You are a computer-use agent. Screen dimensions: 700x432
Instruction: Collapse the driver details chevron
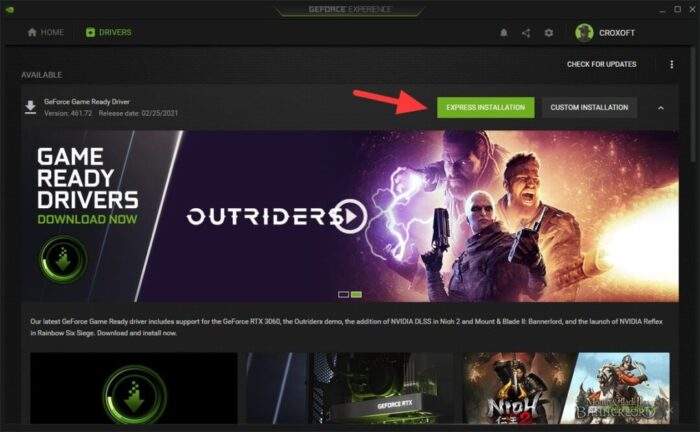(x=661, y=108)
